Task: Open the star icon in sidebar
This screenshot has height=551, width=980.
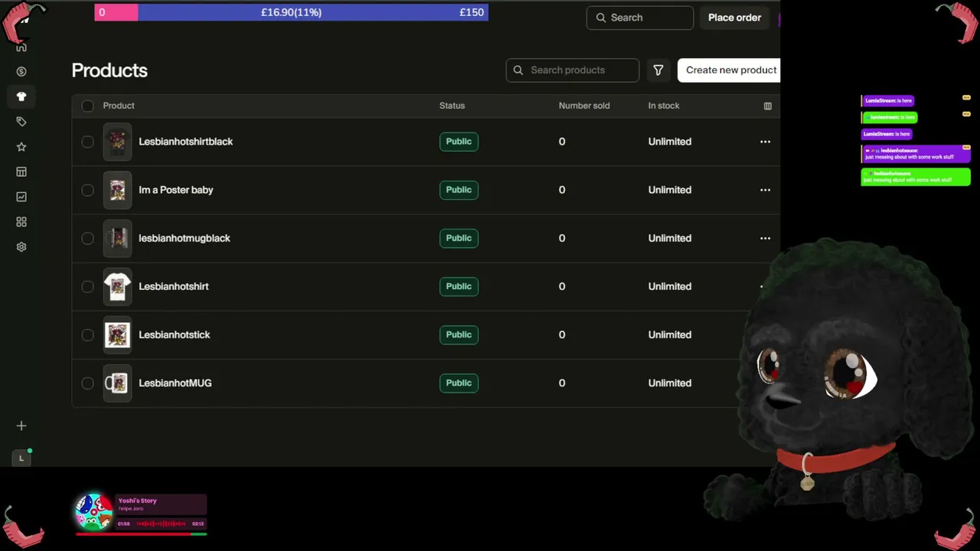Action: (21, 147)
